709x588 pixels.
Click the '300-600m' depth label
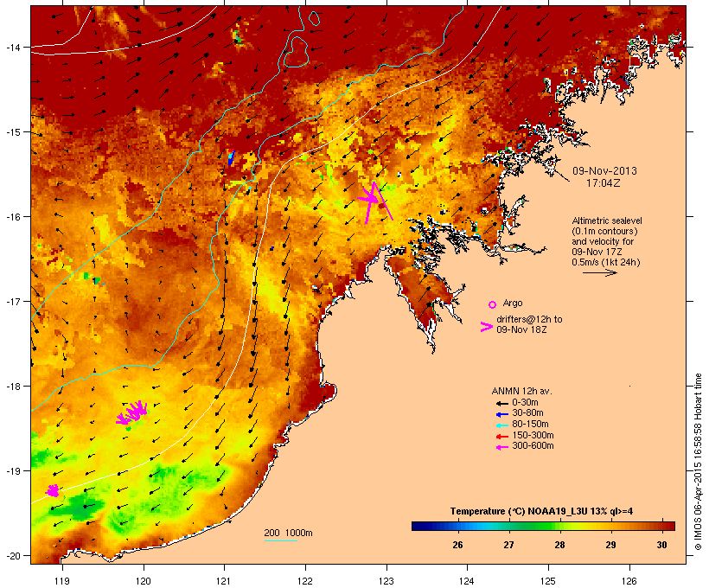point(533,446)
